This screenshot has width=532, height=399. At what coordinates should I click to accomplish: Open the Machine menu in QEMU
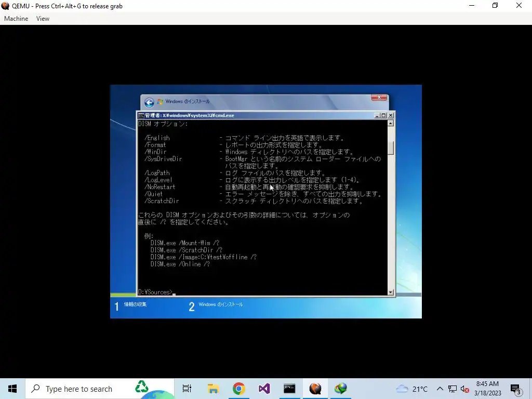click(x=16, y=19)
